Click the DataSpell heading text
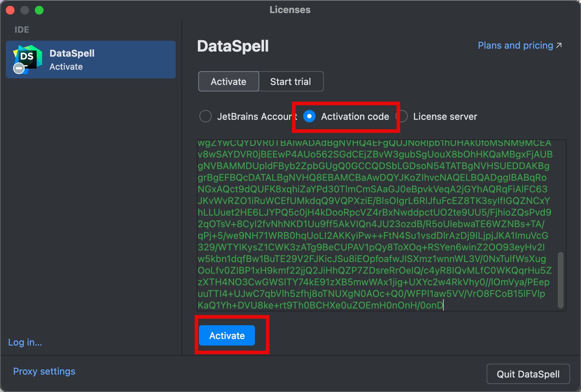The image size is (581, 392). click(233, 46)
